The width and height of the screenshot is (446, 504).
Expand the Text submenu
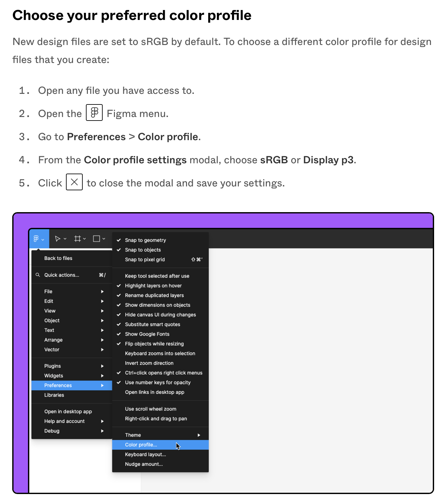point(72,330)
